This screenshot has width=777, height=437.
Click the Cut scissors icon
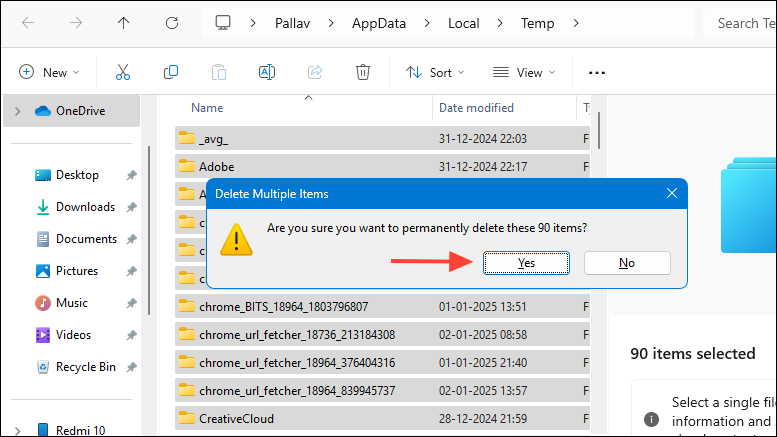(123, 72)
